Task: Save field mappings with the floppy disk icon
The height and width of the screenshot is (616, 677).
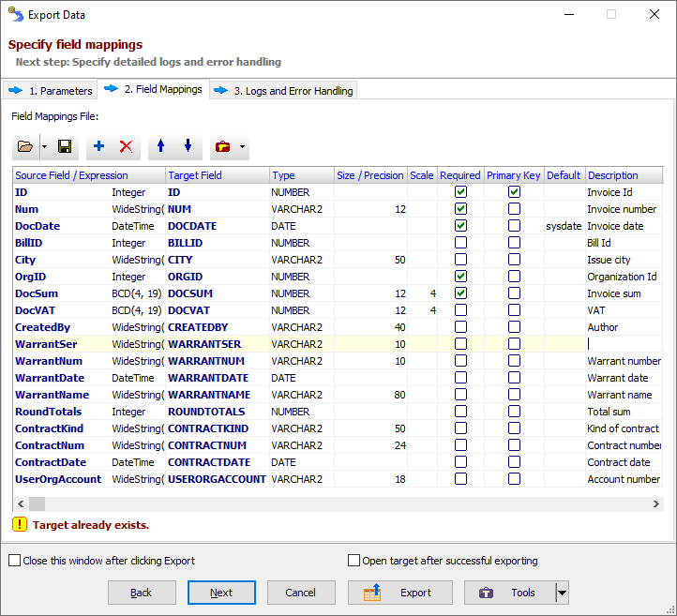Action: (x=65, y=147)
